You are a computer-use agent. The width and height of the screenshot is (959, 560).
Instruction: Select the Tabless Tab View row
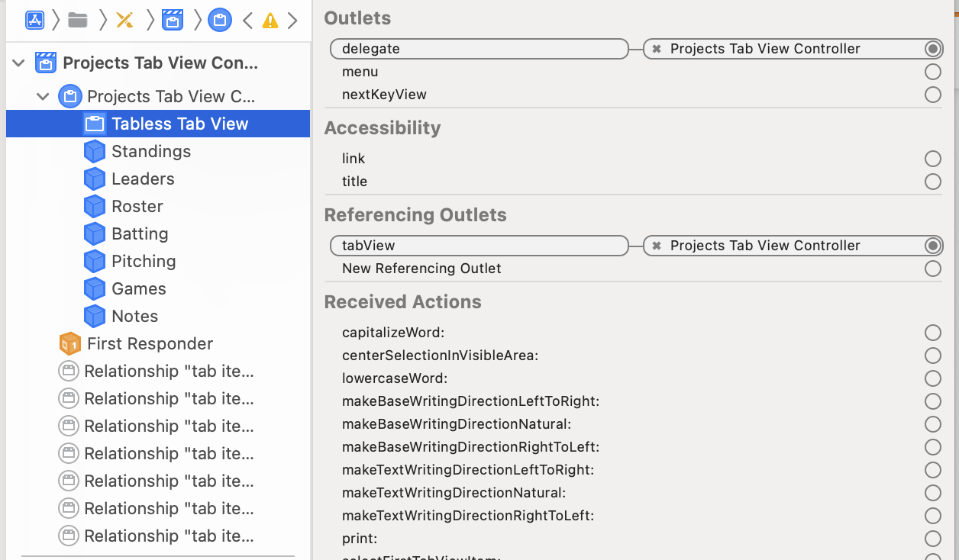click(158, 124)
